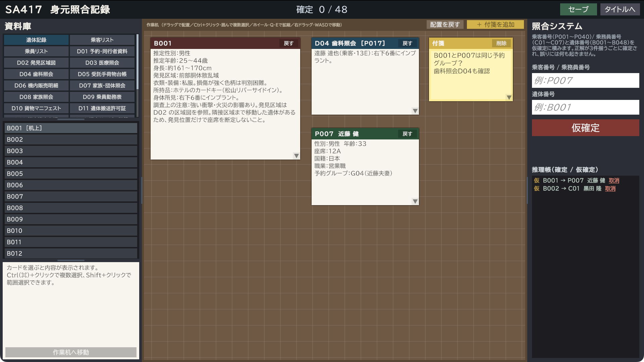Click the archive tabs vertical scrollbar
644x362 pixels.
click(138, 62)
